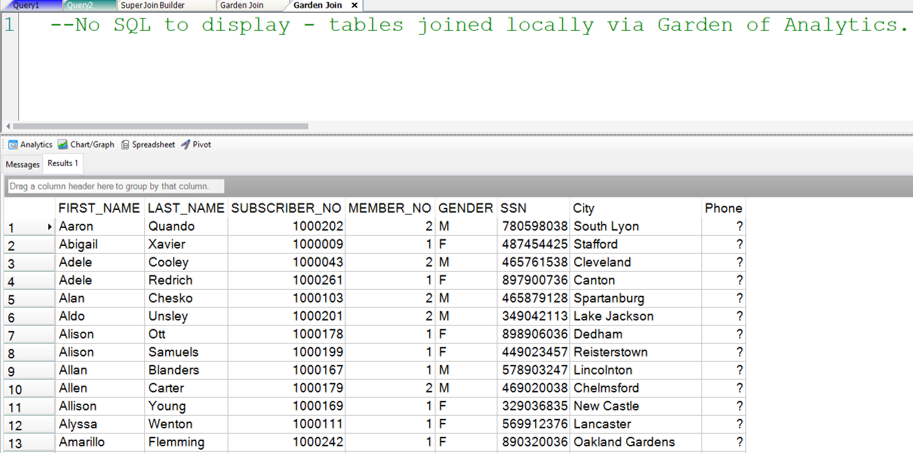This screenshot has width=913, height=453.
Task: Switch to the Query1 tab
Action: [26, 6]
